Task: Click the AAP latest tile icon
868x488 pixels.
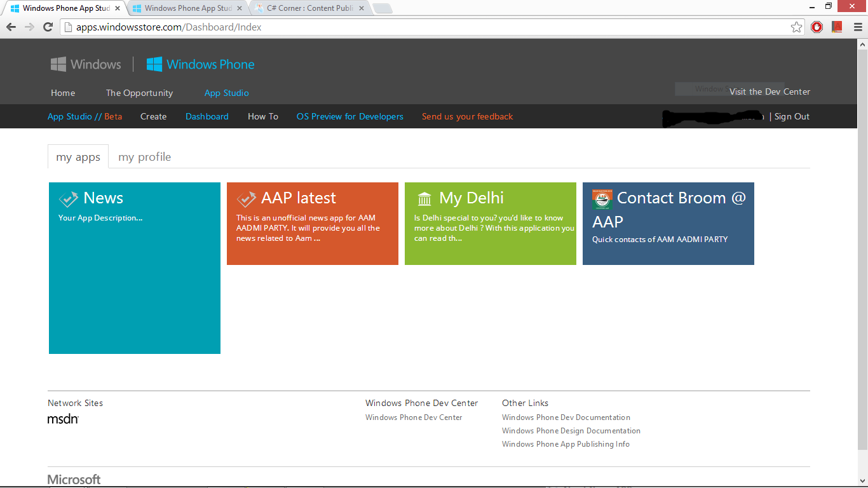Action: point(247,199)
